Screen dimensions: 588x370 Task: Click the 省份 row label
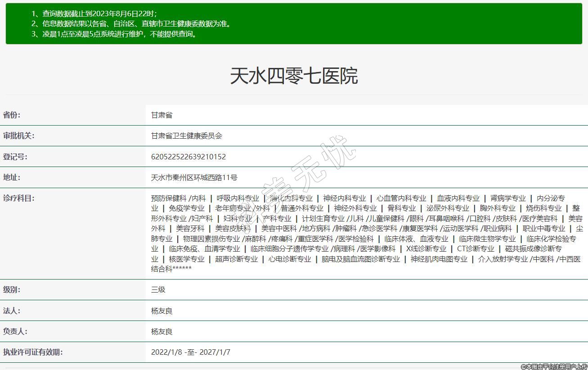pos(12,115)
